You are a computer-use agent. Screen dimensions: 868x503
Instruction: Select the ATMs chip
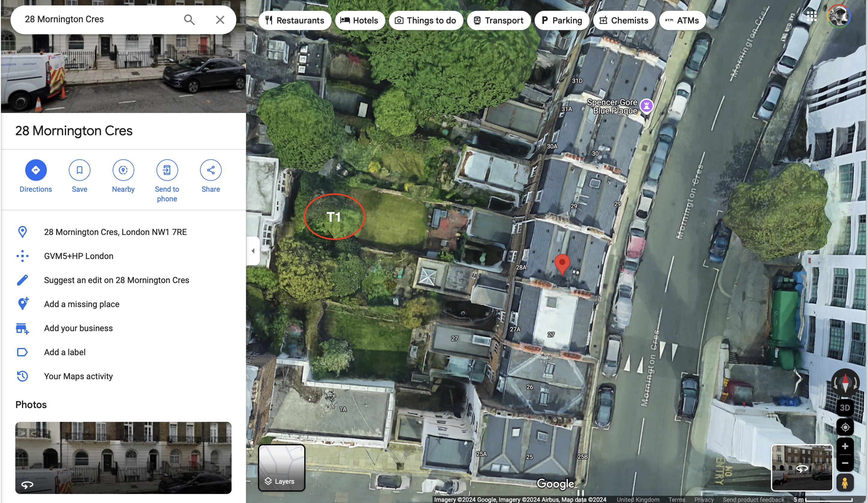[x=682, y=20]
